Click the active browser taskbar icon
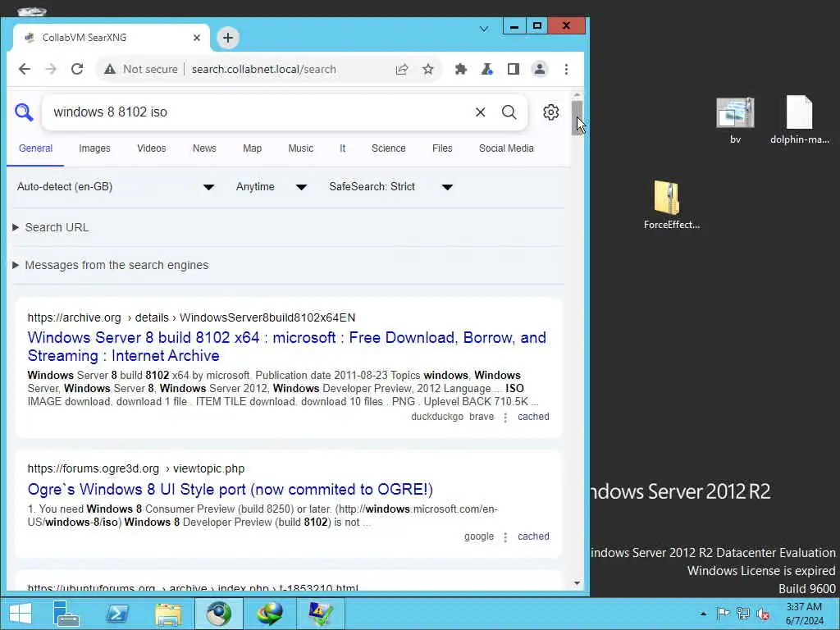840x630 pixels. [218, 614]
